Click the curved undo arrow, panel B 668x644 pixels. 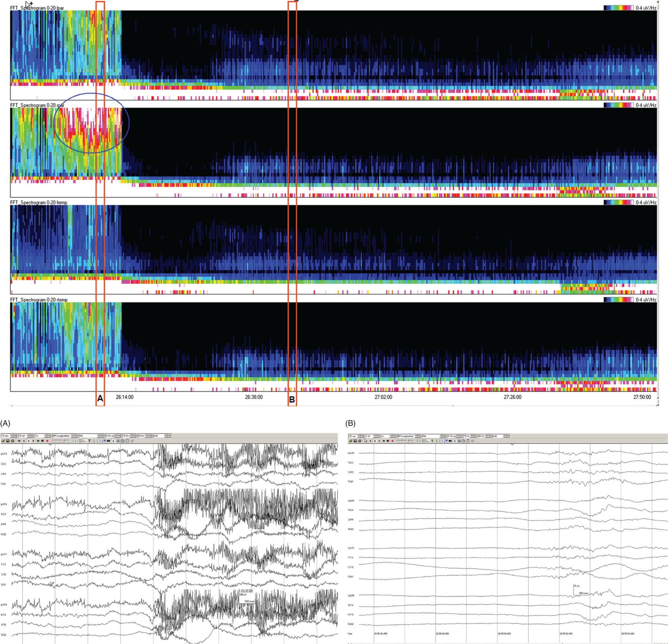point(473,441)
